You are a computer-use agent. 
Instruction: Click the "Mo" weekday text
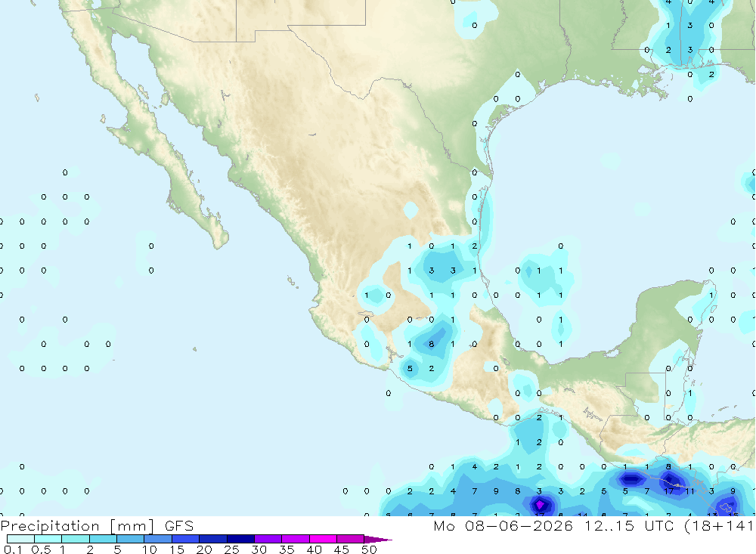(x=444, y=525)
